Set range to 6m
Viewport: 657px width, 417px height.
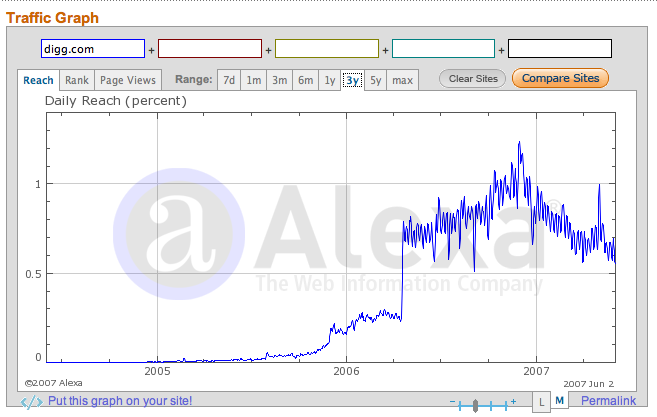tap(305, 80)
